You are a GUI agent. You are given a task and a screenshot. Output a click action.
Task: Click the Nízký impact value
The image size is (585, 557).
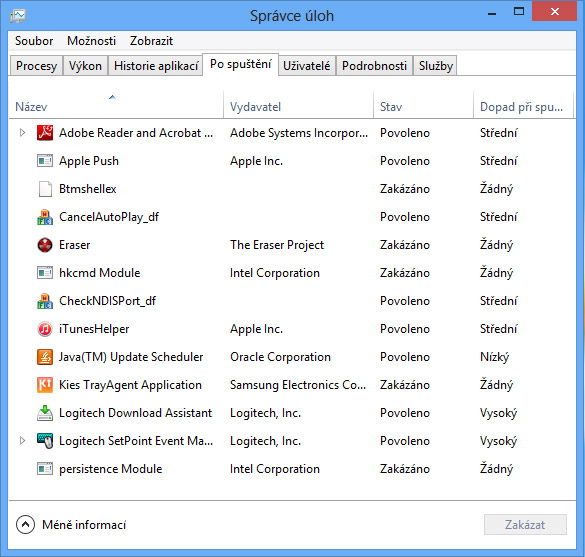494,357
